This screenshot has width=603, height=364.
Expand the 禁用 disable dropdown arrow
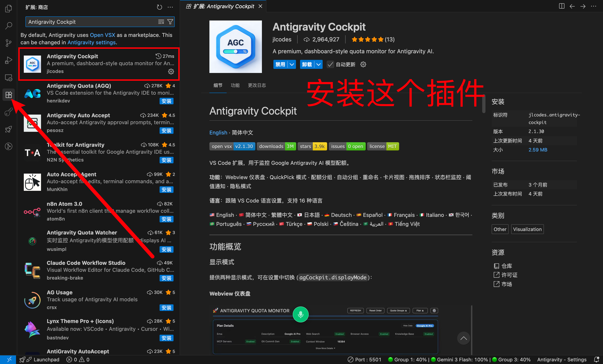tap(292, 64)
